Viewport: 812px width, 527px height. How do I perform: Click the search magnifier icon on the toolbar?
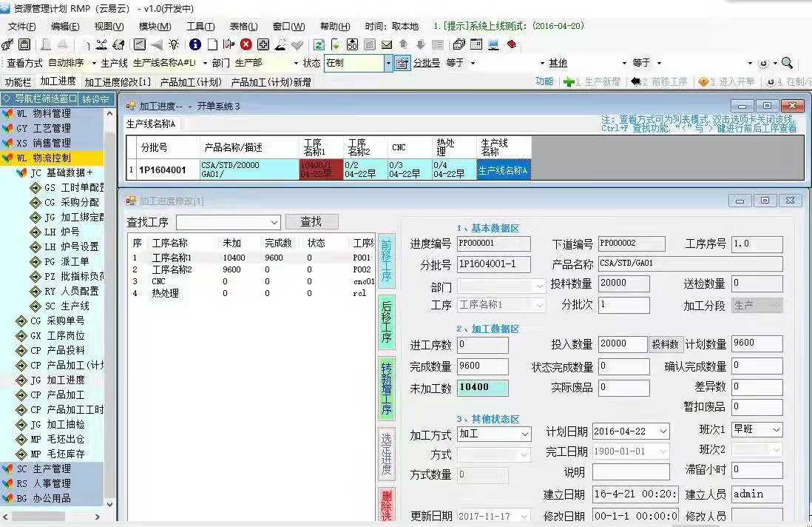786,63
